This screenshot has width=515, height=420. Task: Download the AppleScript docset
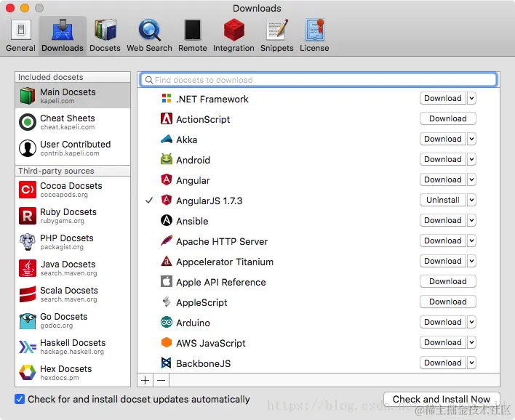448,302
